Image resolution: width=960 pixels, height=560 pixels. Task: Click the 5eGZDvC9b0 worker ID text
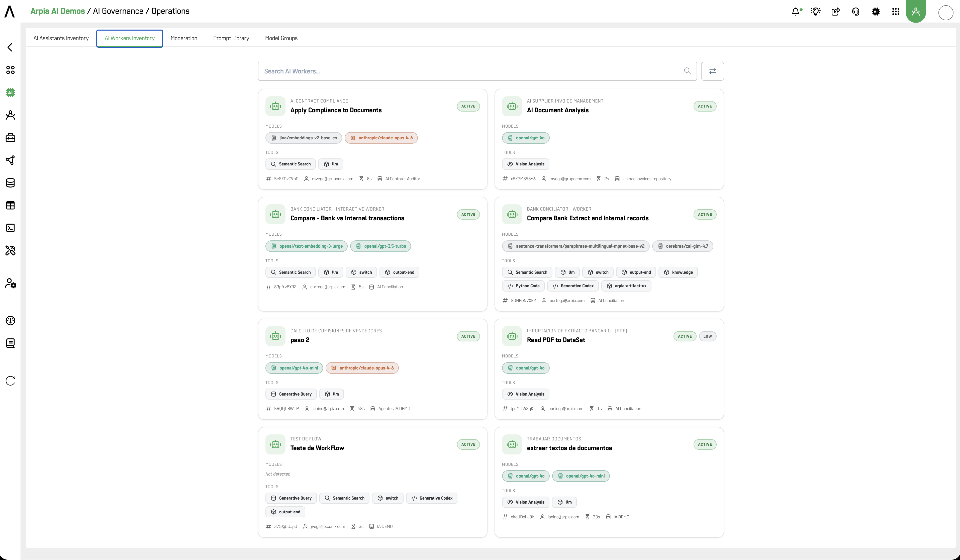(x=286, y=179)
